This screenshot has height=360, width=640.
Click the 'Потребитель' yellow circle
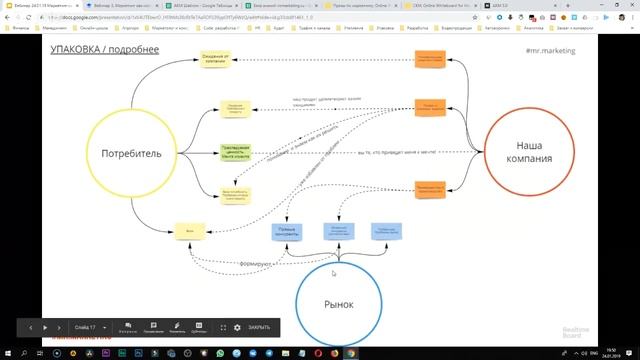click(x=131, y=153)
